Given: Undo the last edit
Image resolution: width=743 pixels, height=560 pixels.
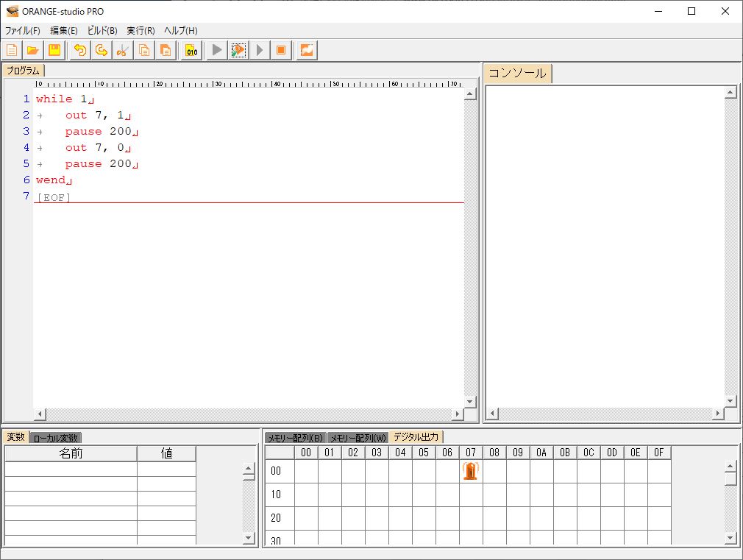Looking at the screenshot, I should click(80, 50).
